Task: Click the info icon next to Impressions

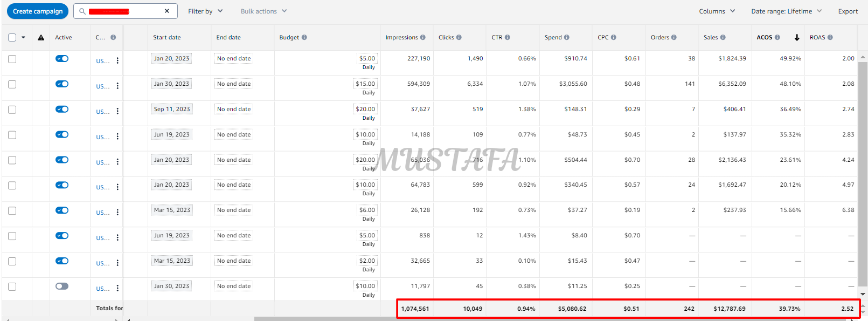Action: [x=423, y=38]
